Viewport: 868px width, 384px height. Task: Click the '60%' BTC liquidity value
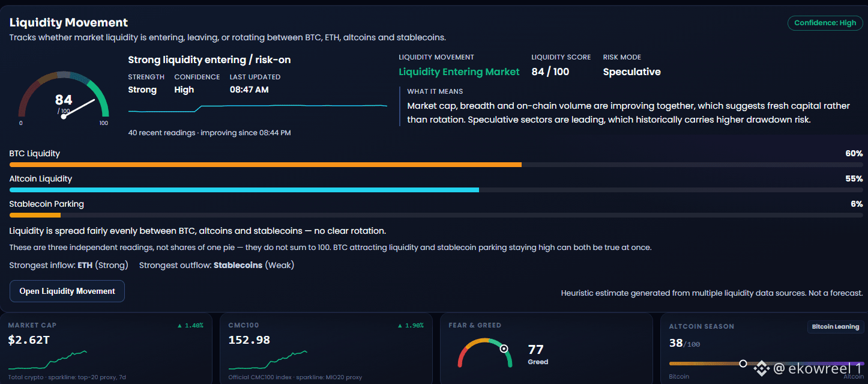(854, 153)
